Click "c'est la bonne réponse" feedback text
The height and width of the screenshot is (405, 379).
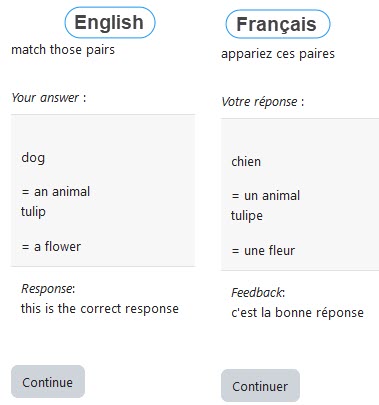click(x=297, y=313)
